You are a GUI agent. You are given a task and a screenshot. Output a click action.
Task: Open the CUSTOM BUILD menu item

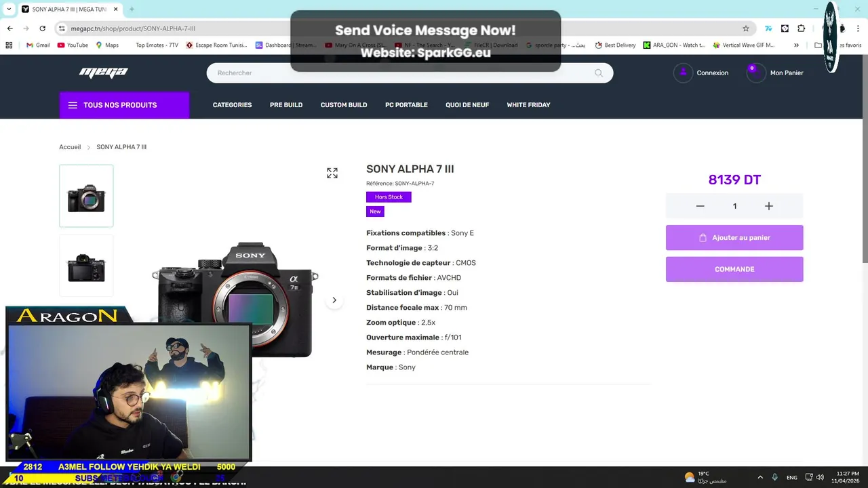(x=344, y=105)
